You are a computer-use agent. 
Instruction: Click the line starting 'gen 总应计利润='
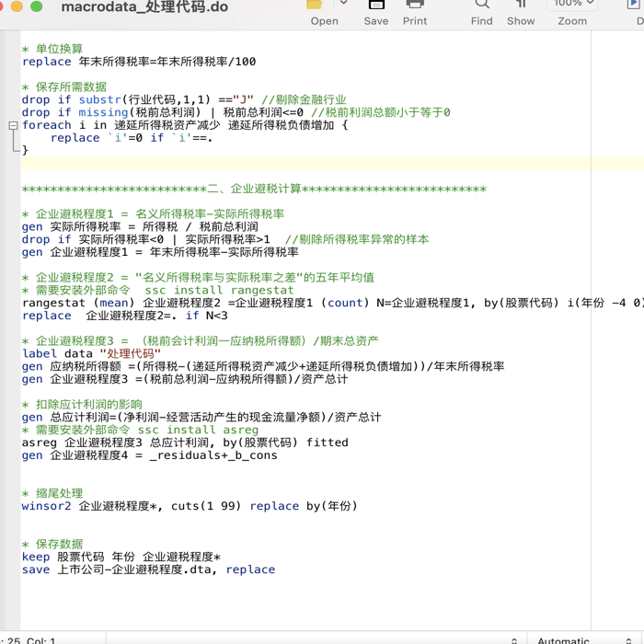pyautogui.click(x=201, y=418)
